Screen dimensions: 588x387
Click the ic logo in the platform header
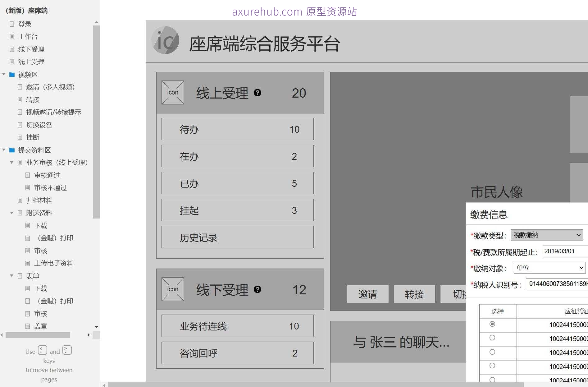pos(165,40)
